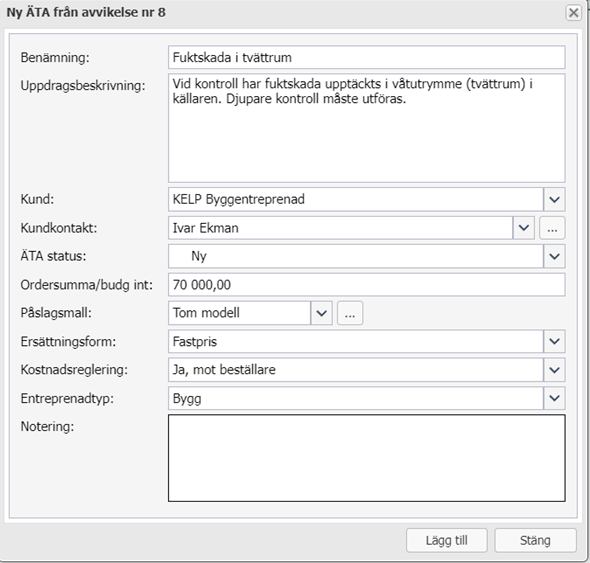Expand the Kundkontakt dropdown arrow

(x=524, y=228)
